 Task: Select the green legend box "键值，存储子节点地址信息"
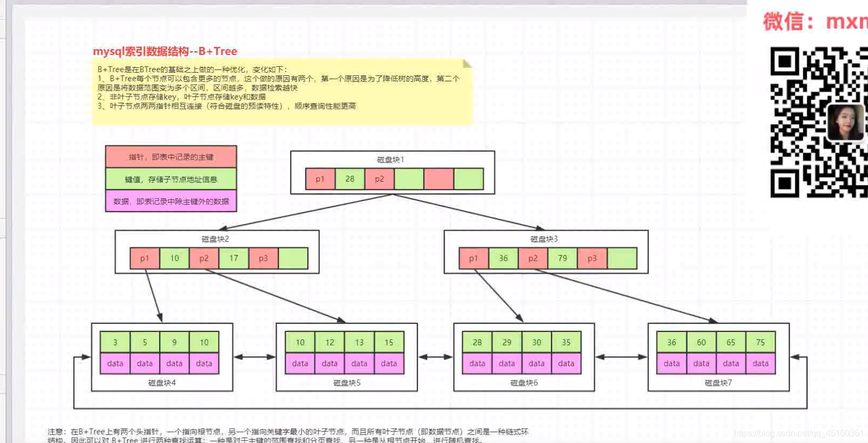click(x=171, y=179)
